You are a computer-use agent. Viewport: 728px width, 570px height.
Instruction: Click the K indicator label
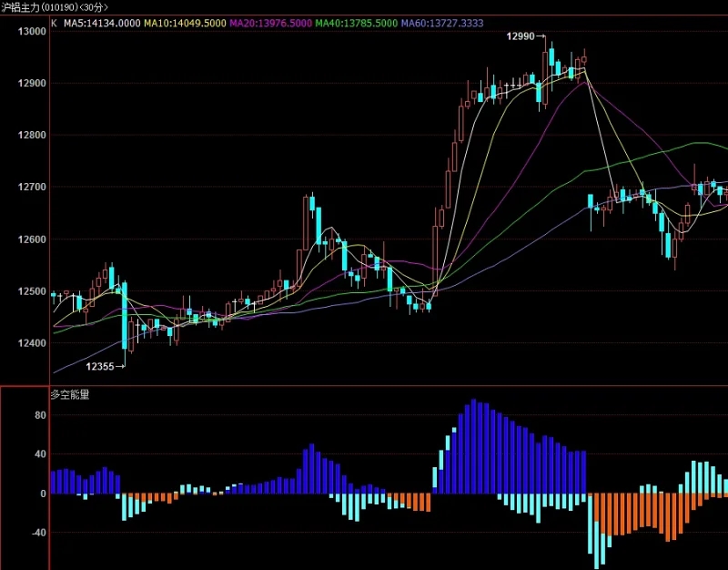pyautogui.click(x=54, y=24)
